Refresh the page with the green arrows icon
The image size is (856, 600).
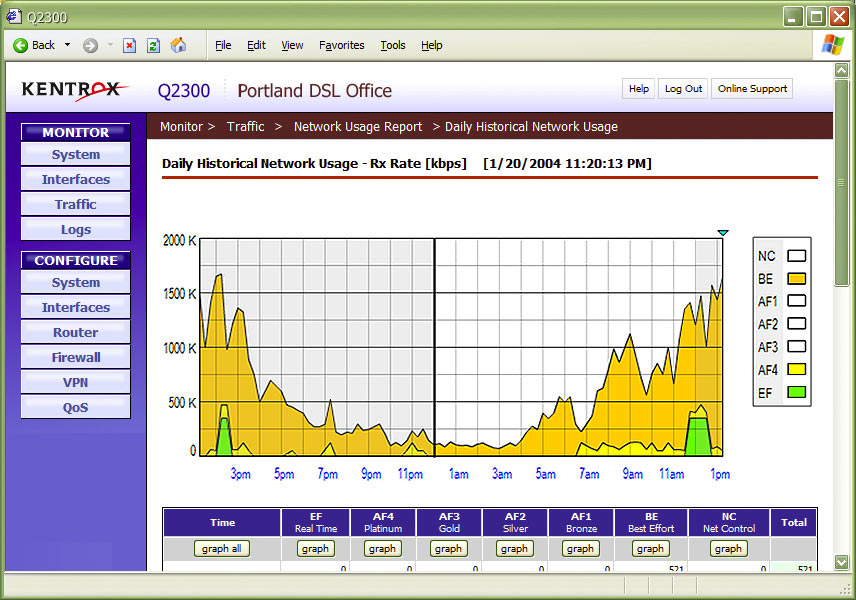pyautogui.click(x=153, y=45)
